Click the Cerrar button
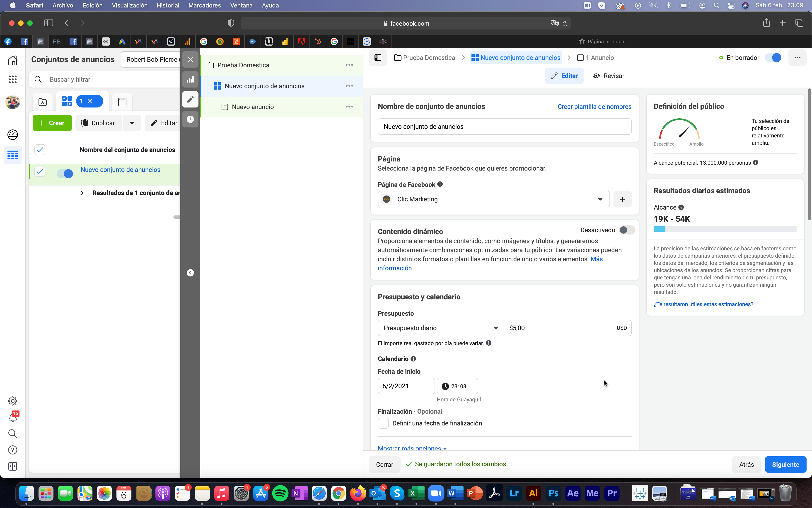The height and width of the screenshot is (508, 812). pos(384,464)
